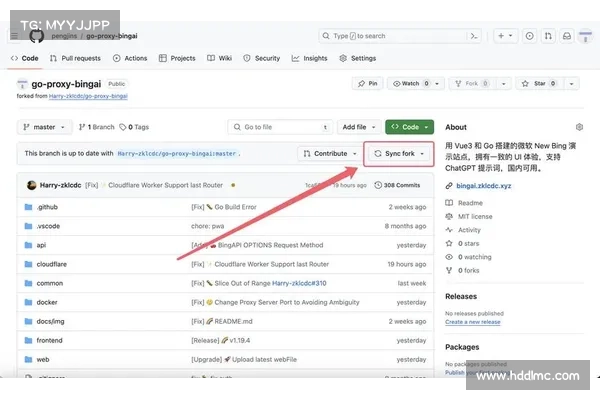The height and width of the screenshot is (400, 600).
Task: Open the Add file dropdown
Action: tap(359, 127)
